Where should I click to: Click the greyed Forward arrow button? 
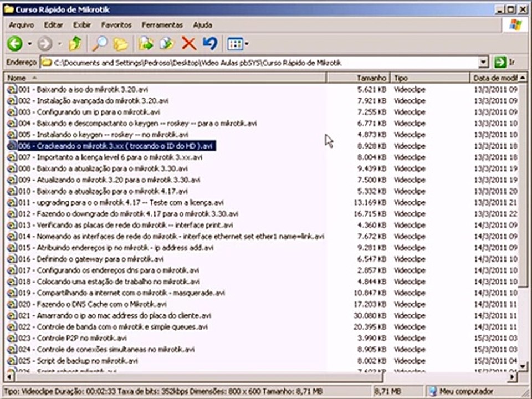tap(45, 44)
